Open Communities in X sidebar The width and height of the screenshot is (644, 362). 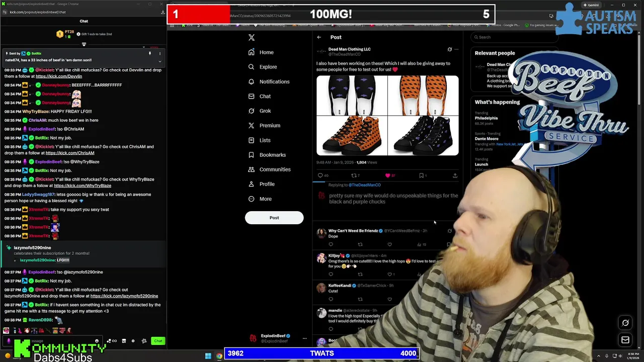tap(269, 169)
